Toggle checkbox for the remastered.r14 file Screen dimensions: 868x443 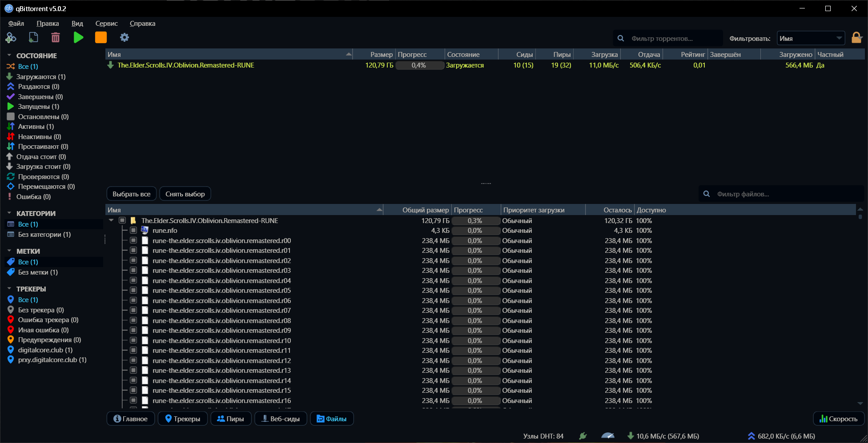(133, 380)
